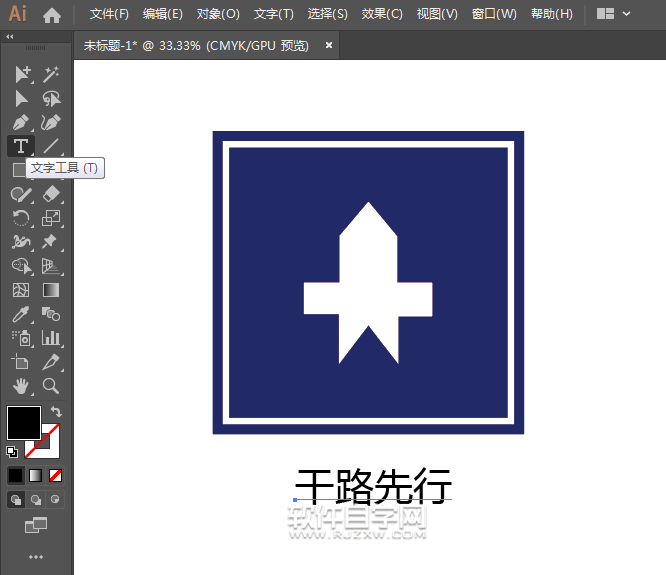This screenshot has width=666, height=575.
Task: Click the white inner border frame
Action: pyautogui.click(x=368, y=144)
